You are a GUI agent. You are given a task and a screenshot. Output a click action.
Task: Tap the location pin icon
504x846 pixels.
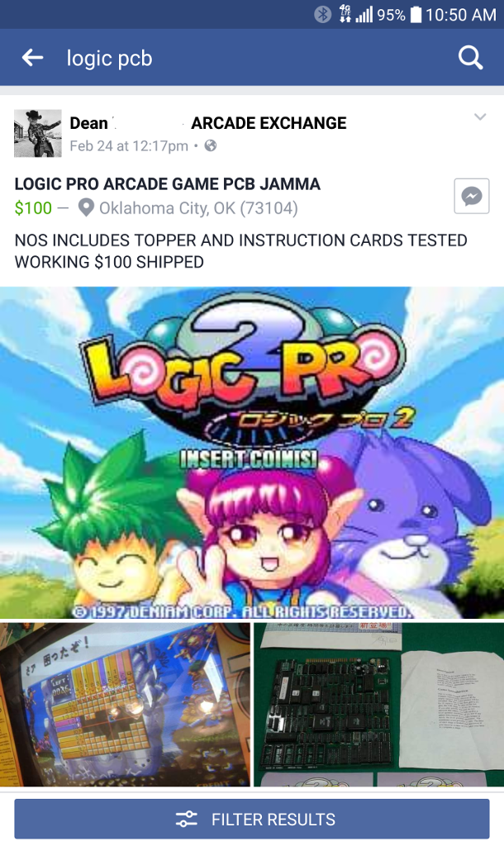[86, 207]
